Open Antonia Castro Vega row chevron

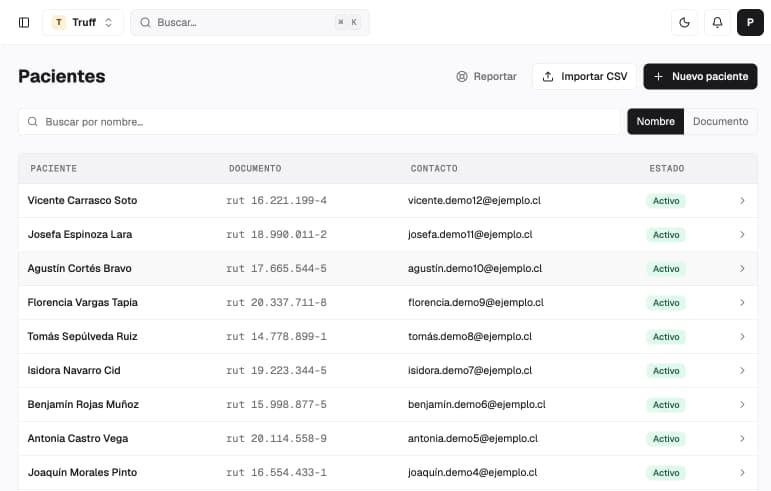point(742,438)
